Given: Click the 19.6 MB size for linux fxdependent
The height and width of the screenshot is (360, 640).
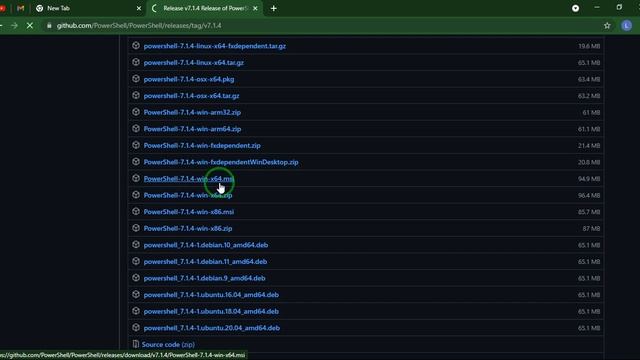Looking at the screenshot, I should 589,46.
